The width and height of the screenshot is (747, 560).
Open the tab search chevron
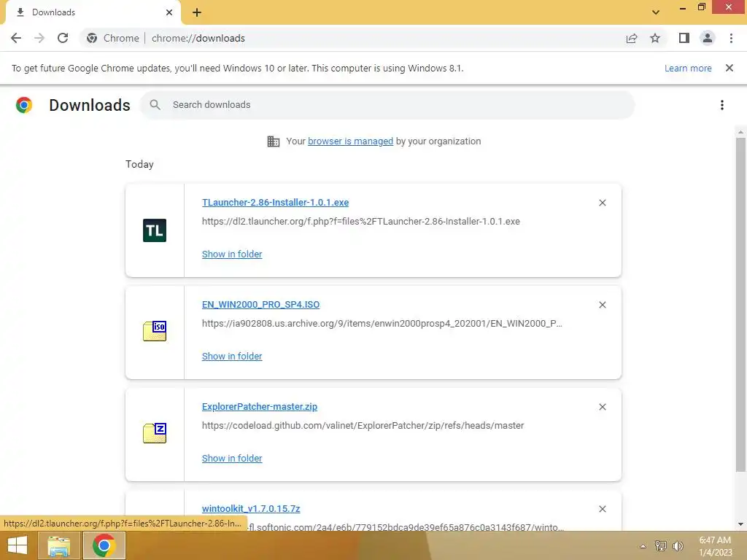pyautogui.click(x=656, y=12)
